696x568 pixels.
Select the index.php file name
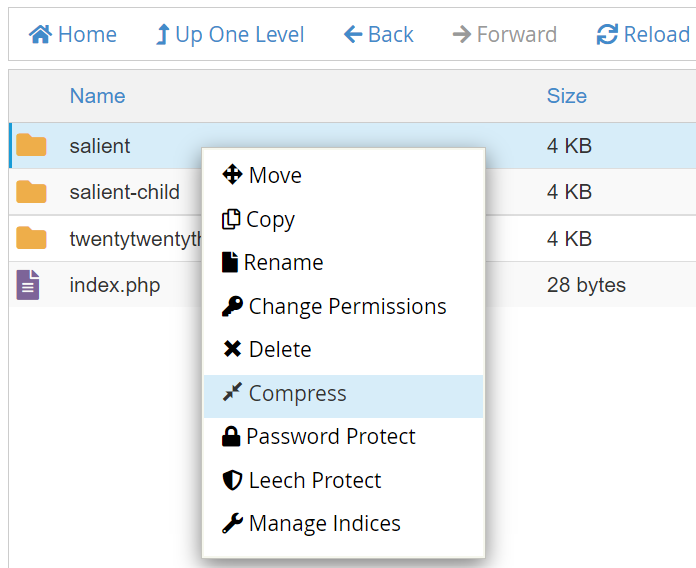pyautogui.click(x=115, y=285)
